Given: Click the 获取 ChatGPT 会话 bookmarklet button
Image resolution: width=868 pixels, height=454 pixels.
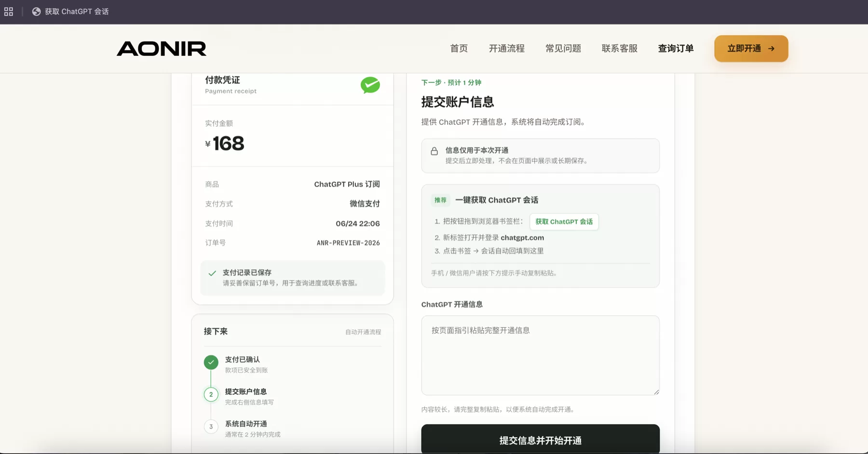Looking at the screenshot, I should click(x=564, y=222).
